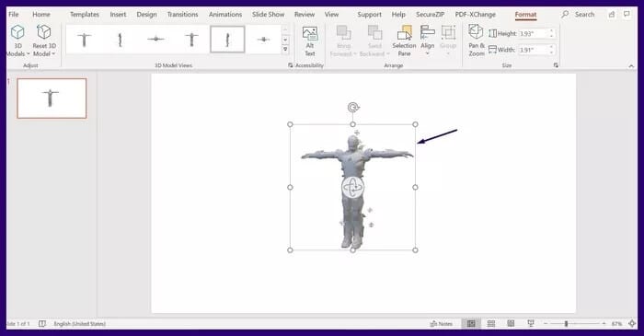Viewport: 644px width, 336px height.
Task: Click the 3D rotate control on the model
Action: click(352, 188)
